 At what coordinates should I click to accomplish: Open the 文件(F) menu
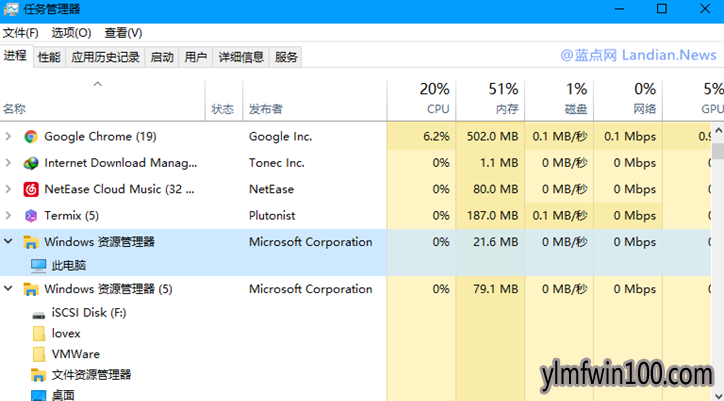(x=21, y=33)
